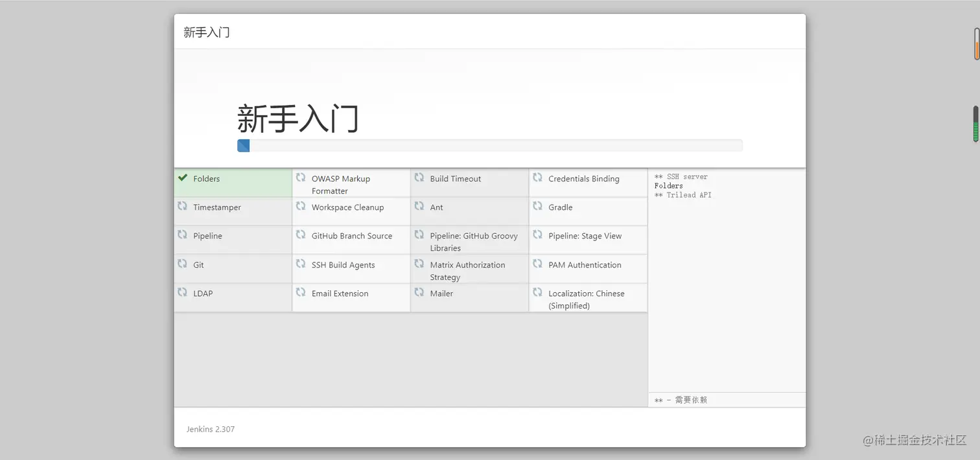
Task: Click the pending spinner icon beside Build Timeout
Action: coord(419,178)
